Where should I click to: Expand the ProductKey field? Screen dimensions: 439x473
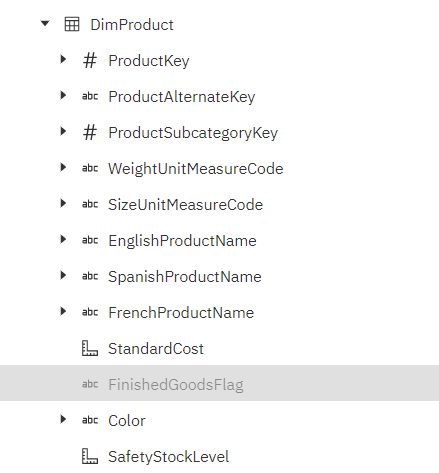click(x=63, y=59)
